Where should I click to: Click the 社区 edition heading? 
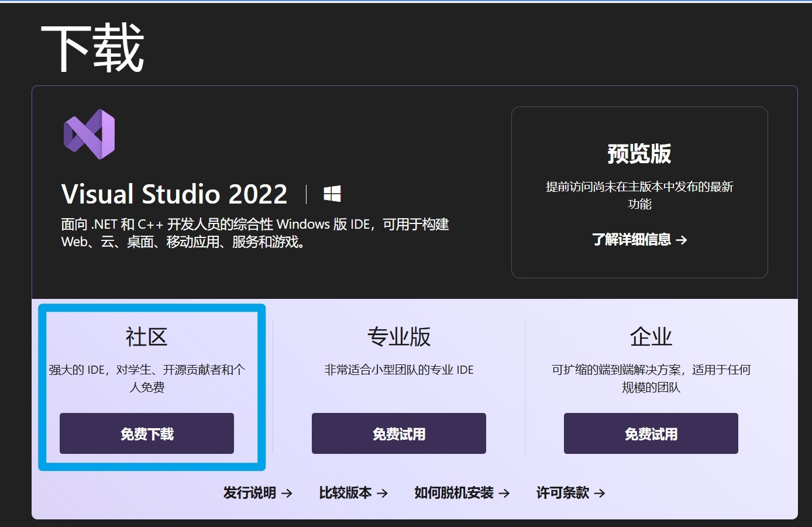[x=146, y=337]
